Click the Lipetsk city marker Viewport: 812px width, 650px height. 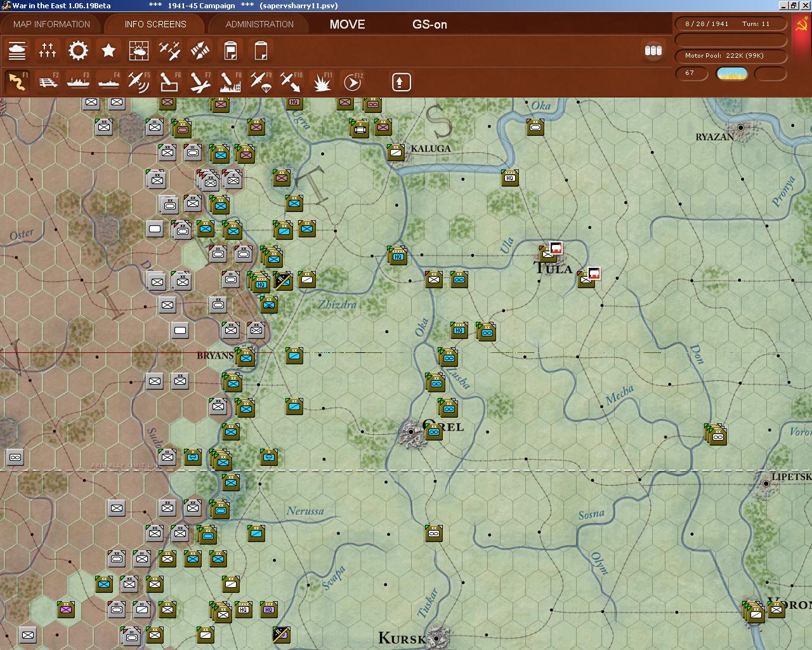pyautogui.click(x=766, y=483)
